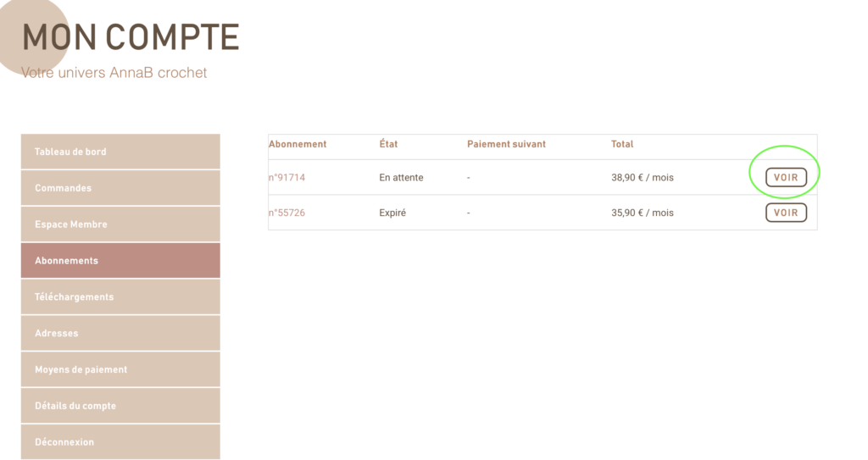This screenshot has width=868, height=460.
Task: Click the 35,90 € / mois total
Action: coord(643,213)
